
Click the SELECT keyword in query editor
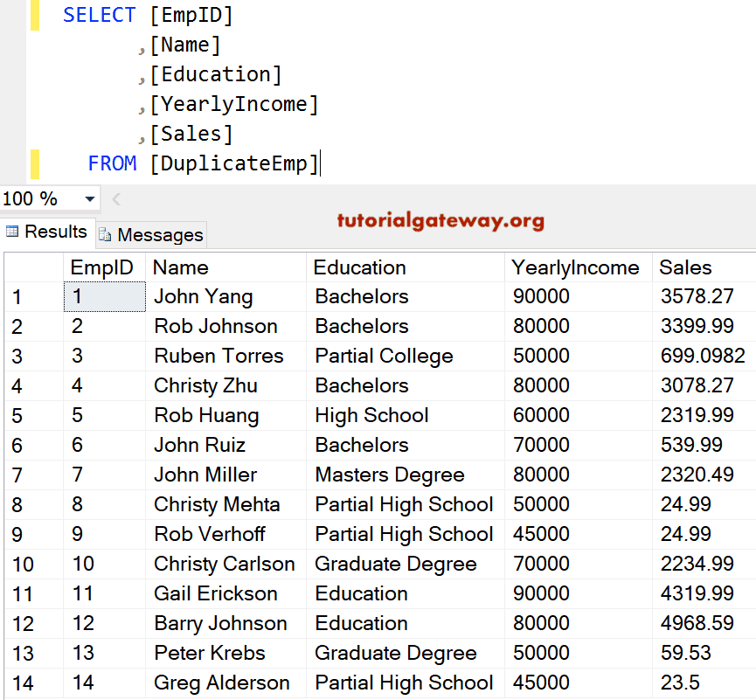coord(99,15)
